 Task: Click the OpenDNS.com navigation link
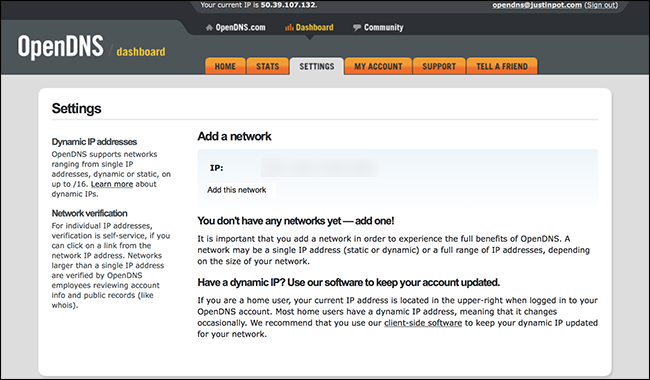click(x=240, y=27)
